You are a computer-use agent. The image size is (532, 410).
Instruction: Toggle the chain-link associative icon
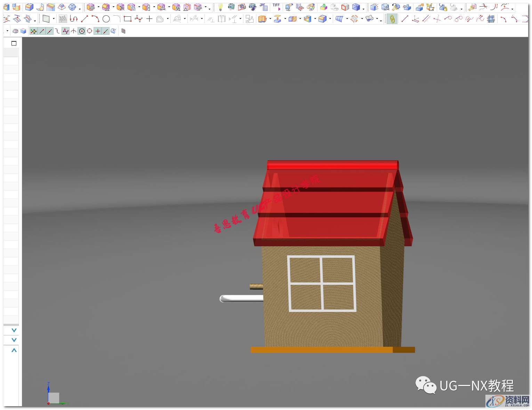coord(392,19)
